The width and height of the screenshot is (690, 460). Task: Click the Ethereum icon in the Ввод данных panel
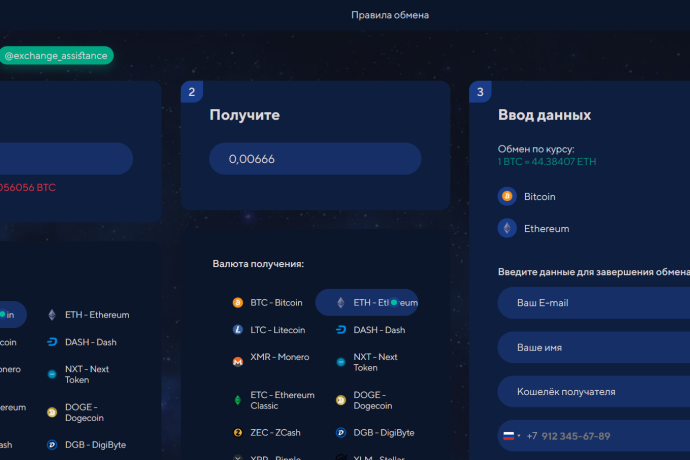coord(507,228)
